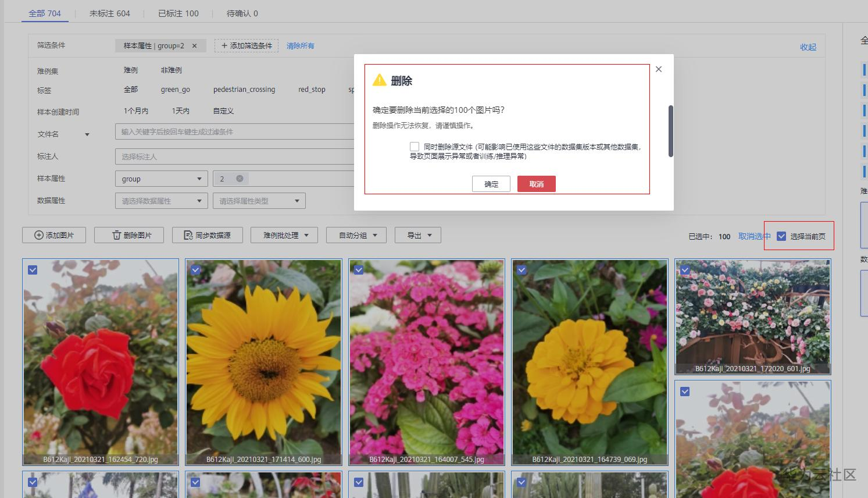Switch to the 未标注 604 tab
This screenshot has width=868, height=498.
click(109, 13)
